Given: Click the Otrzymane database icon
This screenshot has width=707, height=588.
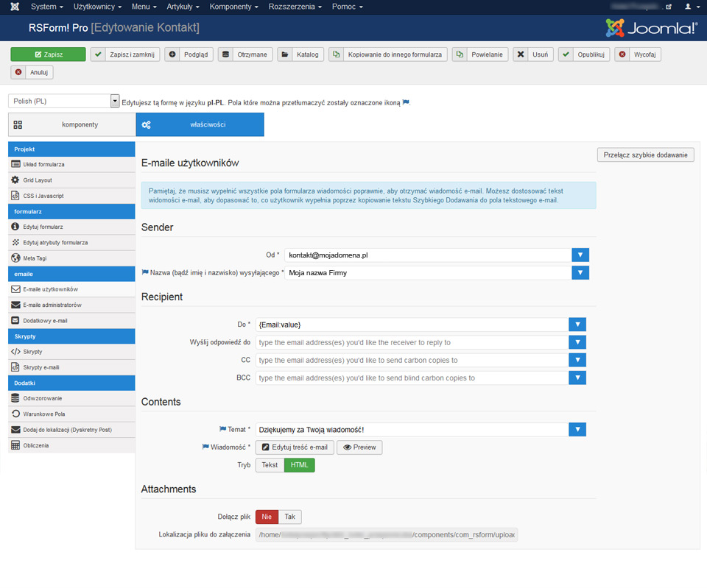Looking at the screenshot, I should 225,54.
